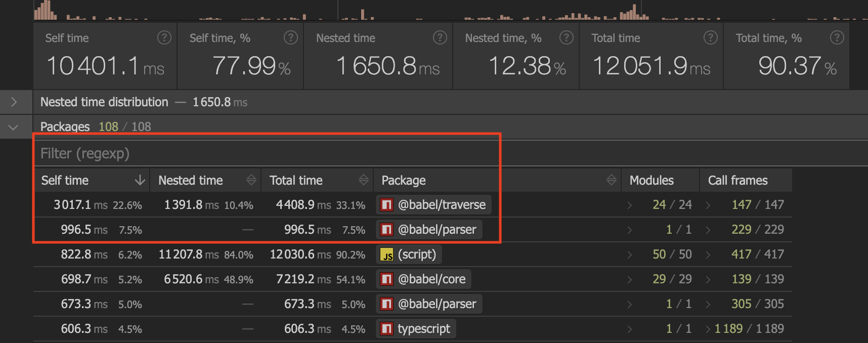Sort by the Nested time column sort icon
The width and height of the screenshot is (868, 343).
251,180
